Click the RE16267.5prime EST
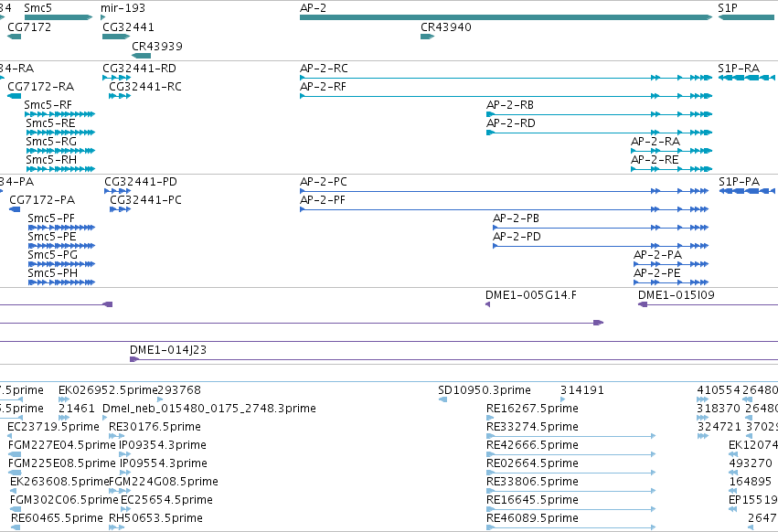Screen dimensions: 778x532 (489, 418)
